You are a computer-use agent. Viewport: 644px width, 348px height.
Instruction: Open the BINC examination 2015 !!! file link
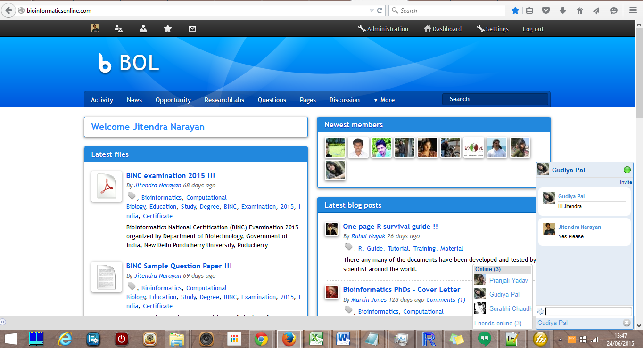[171, 176]
